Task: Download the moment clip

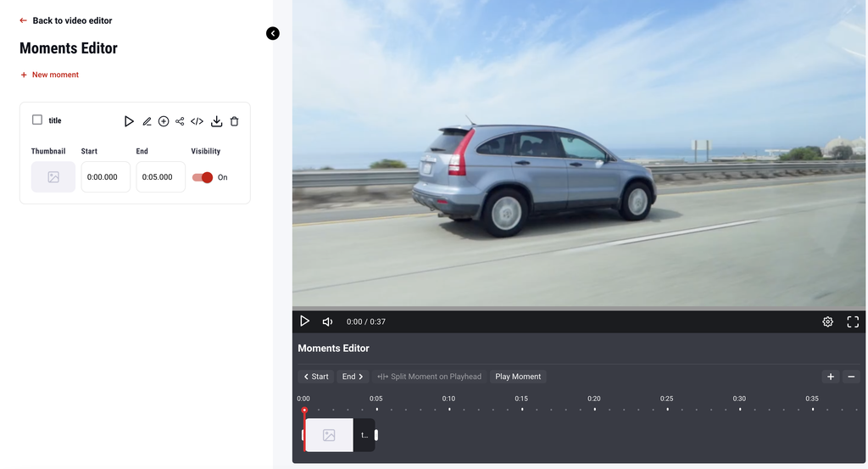Action: pos(217,121)
